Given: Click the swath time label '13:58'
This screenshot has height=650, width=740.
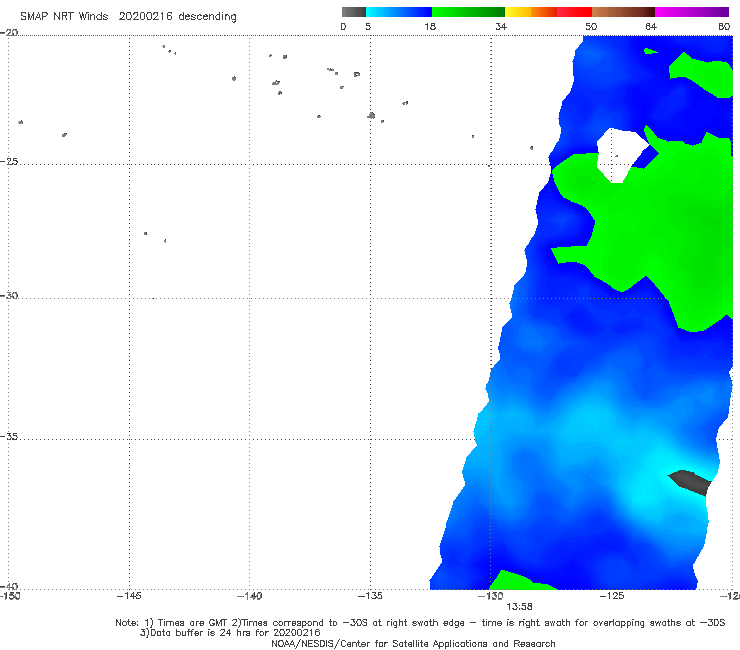Looking at the screenshot, I should (x=519, y=607).
